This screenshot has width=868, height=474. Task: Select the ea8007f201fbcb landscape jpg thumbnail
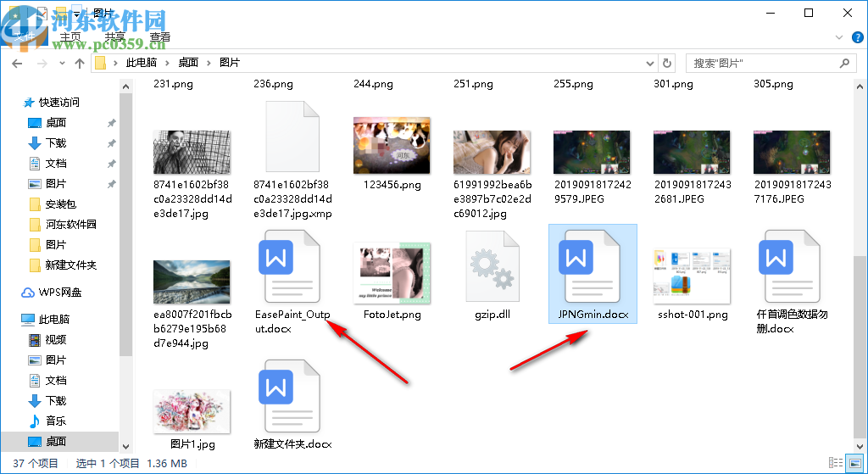192,282
